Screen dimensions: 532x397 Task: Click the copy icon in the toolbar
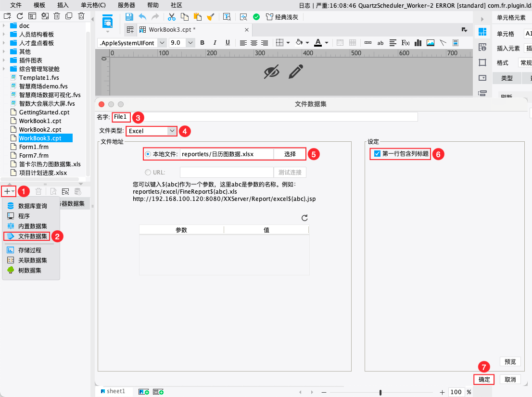click(185, 17)
